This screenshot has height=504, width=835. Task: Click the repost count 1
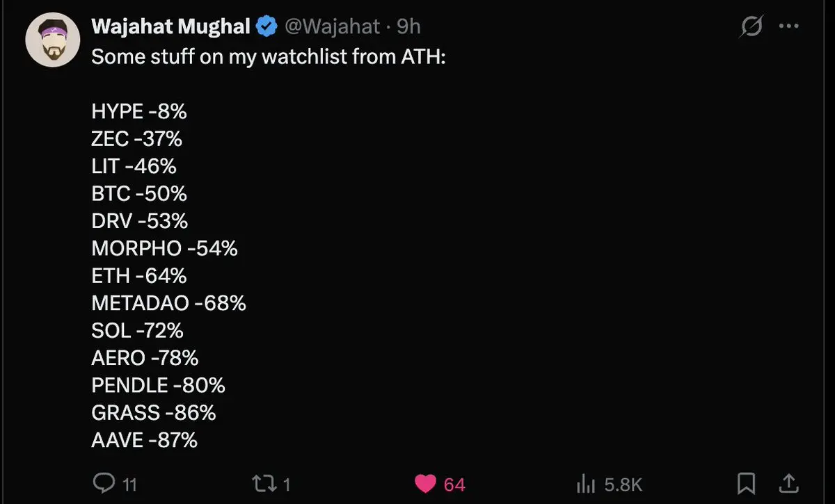[x=287, y=484]
